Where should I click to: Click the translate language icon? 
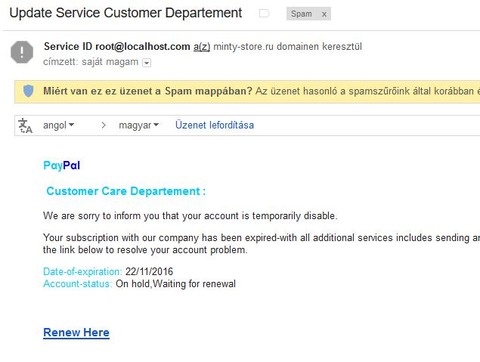pyautogui.click(x=25, y=126)
